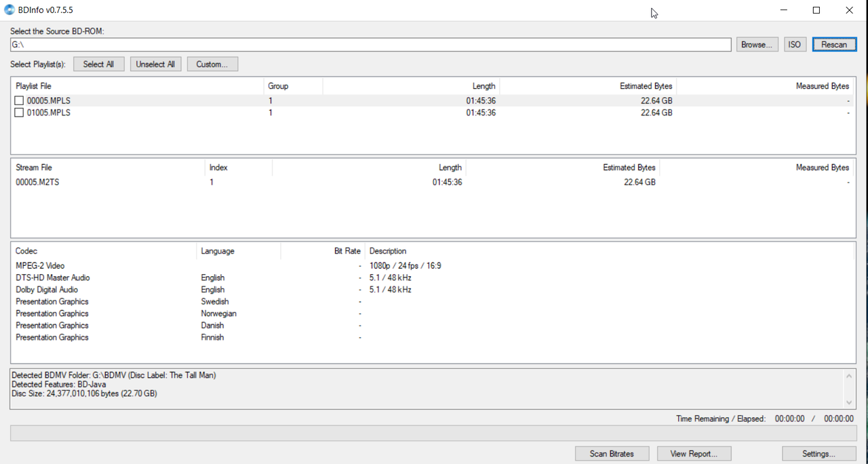The width and height of the screenshot is (868, 464).
Task: Select the Swedish language entry
Action: (x=215, y=302)
